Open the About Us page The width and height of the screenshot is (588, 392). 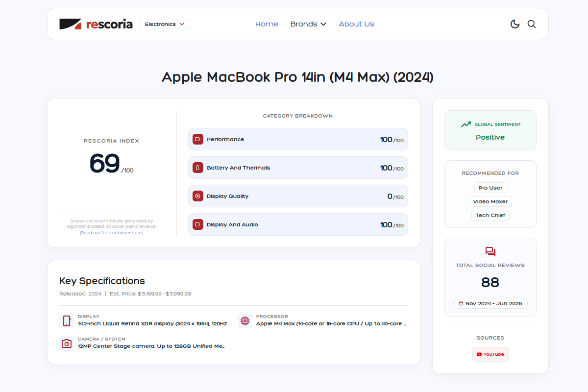[356, 24]
